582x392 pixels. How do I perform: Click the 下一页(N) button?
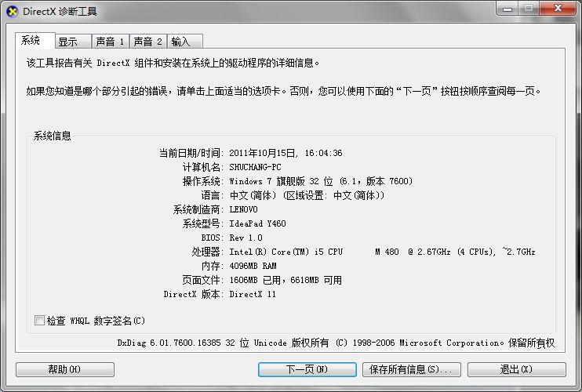pyautogui.click(x=307, y=369)
